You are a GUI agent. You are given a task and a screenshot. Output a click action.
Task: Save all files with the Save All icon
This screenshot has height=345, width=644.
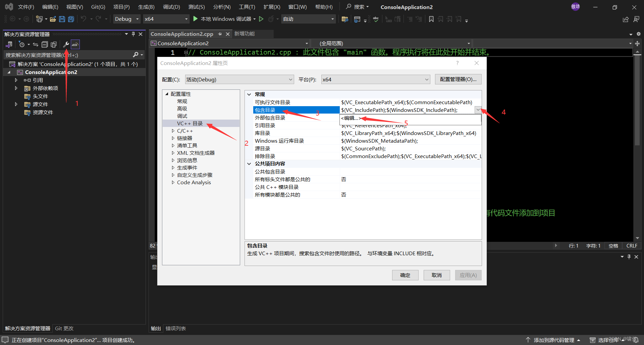71,19
